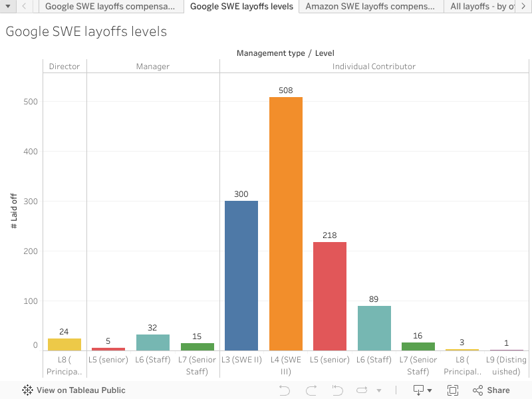Switch to the Amazon SWE layoffs compensation tab
532x399 pixels.
[370, 7]
